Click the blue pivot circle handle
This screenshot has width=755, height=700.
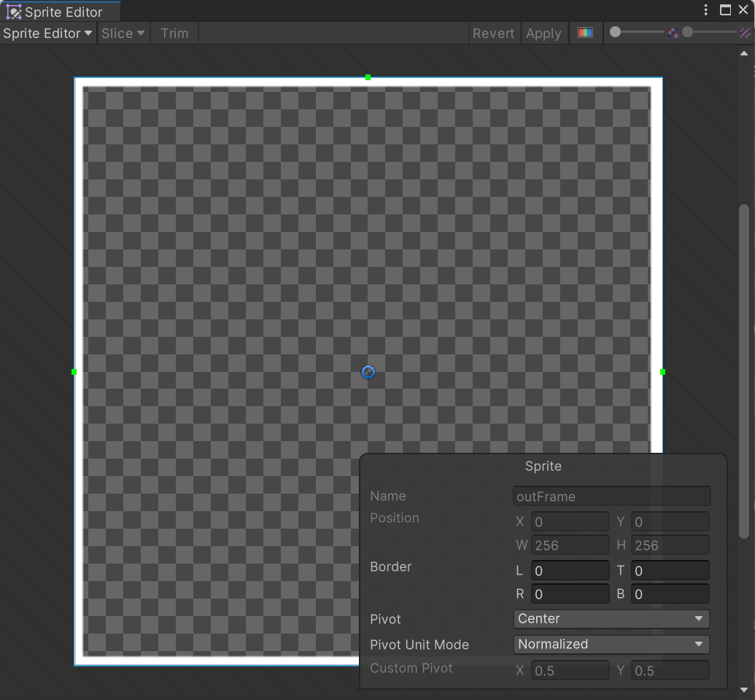(x=368, y=372)
